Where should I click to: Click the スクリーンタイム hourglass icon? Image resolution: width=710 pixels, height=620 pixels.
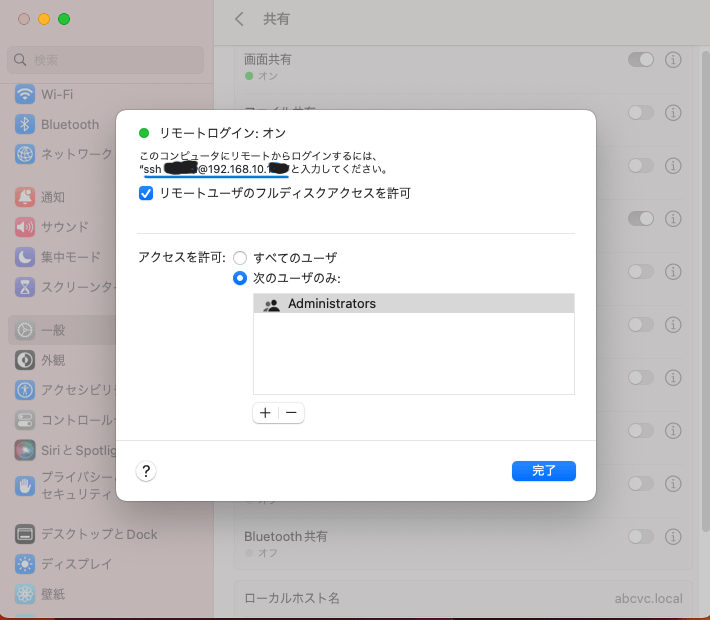pos(25,287)
